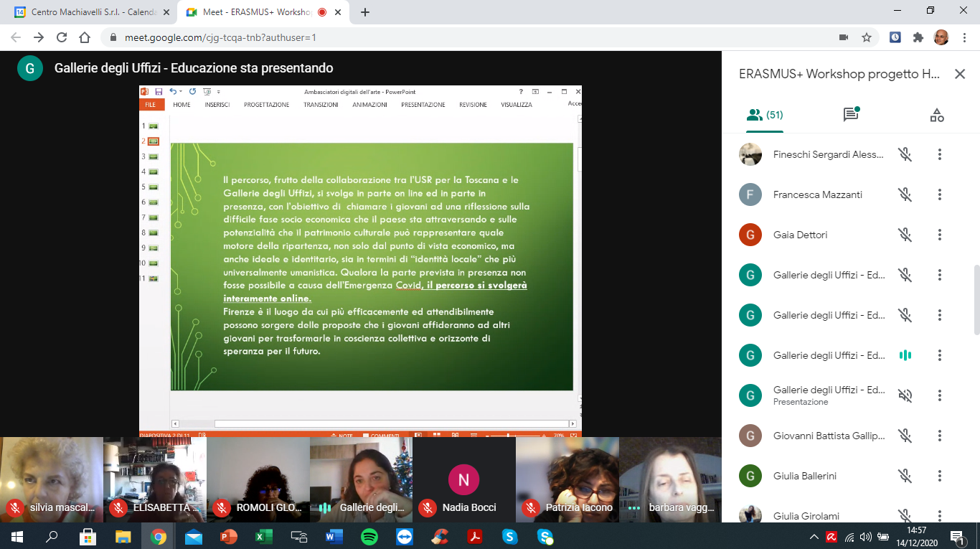This screenshot has height=549, width=980.
Task: Click the camera indicator in address bar
Action: [844, 37]
